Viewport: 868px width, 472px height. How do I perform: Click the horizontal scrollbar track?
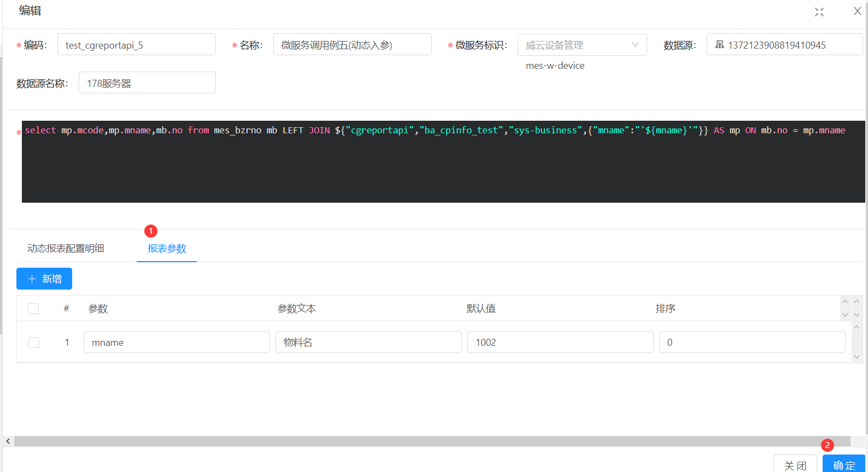point(432,441)
